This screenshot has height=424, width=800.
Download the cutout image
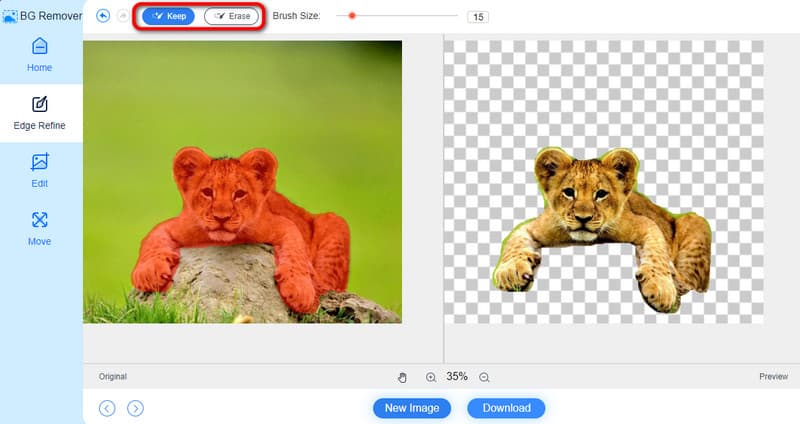506,408
